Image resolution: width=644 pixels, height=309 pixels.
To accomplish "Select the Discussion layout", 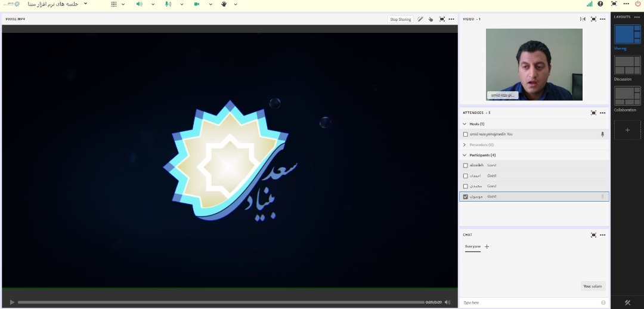I will [627, 65].
